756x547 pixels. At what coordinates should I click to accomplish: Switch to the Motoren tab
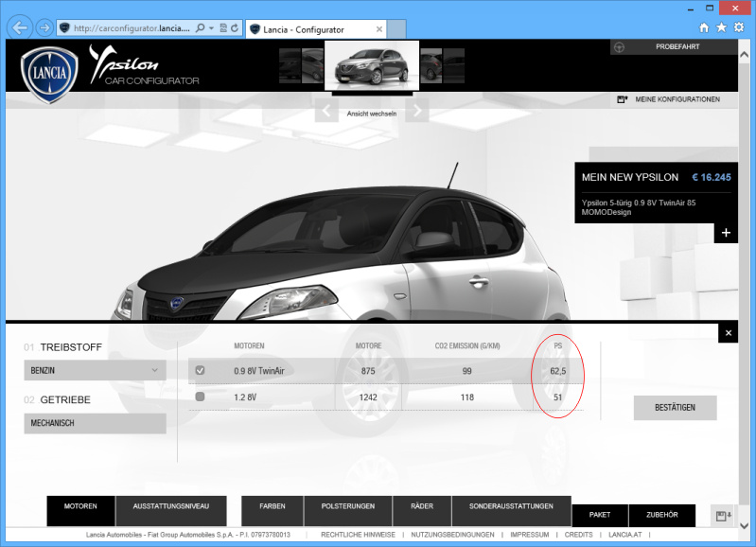pos(80,511)
